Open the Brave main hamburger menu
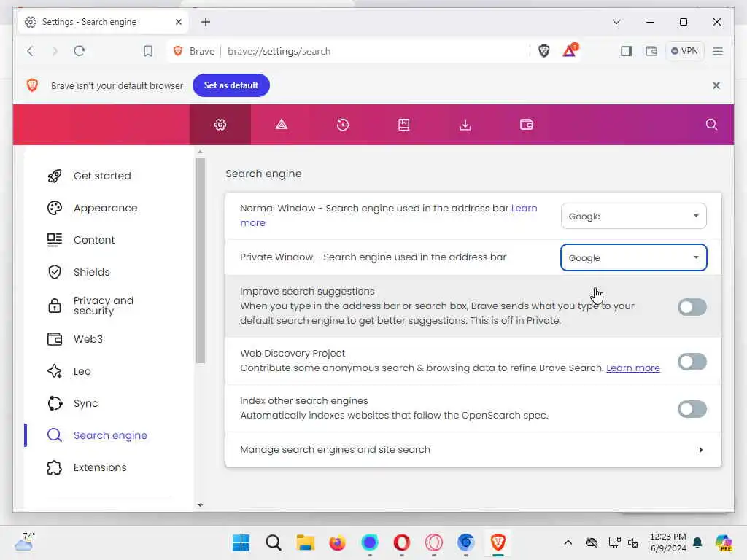This screenshot has width=747, height=560. click(x=718, y=51)
